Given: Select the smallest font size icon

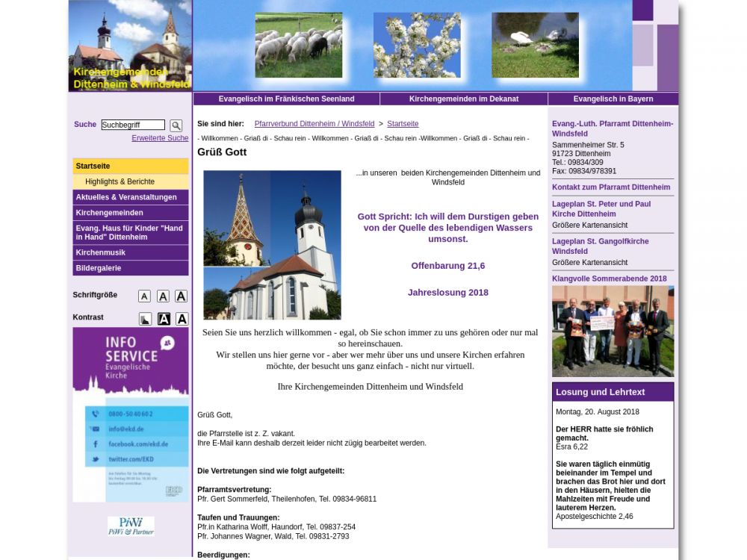Looking at the screenshot, I should (144, 296).
